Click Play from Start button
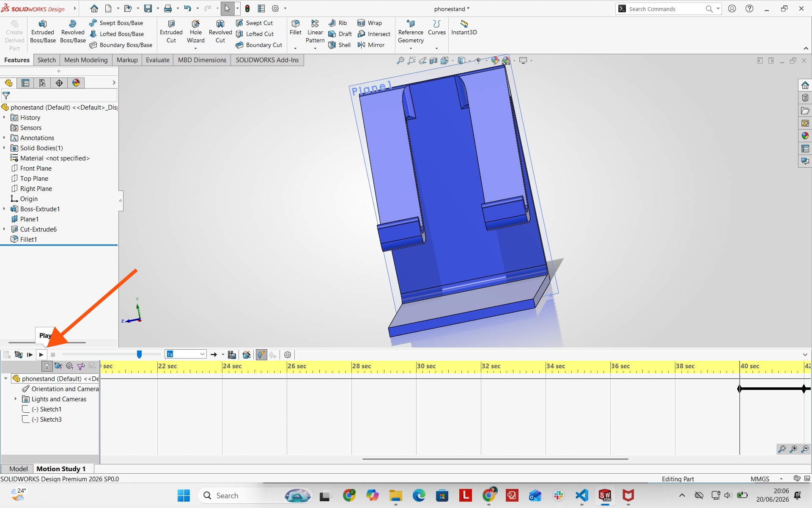The height and width of the screenshot is (508, 812). point(30,355)
